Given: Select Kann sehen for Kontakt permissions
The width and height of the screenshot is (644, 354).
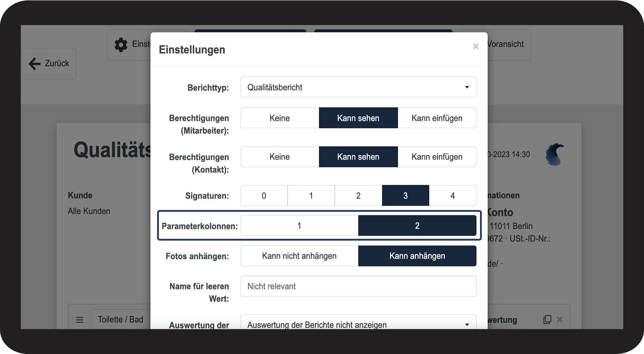Looking at the screenshot, I should (358, 157).
